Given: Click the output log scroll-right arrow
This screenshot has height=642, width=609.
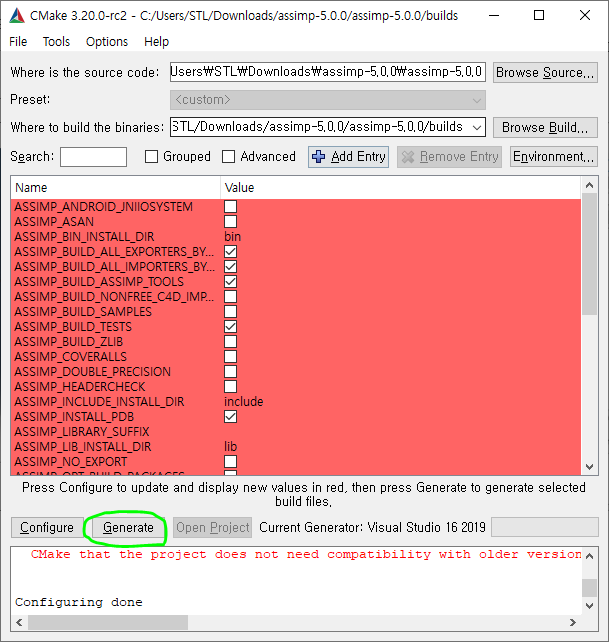Looking at the screenshot, I should tap(573, 622).
